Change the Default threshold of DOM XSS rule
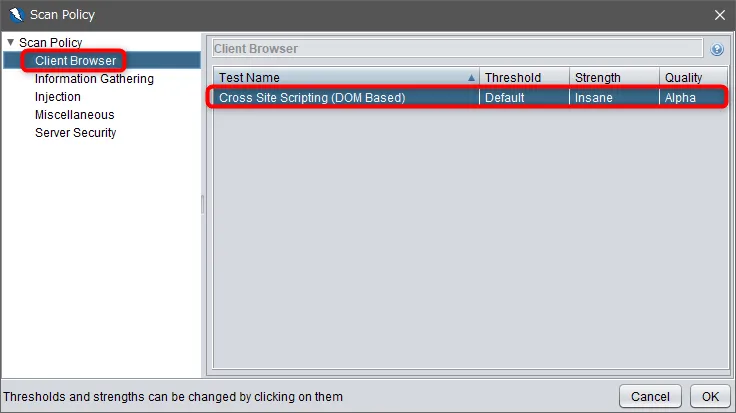Image resolution: width=736 pixels, height=413 pixels. (524, 98)
